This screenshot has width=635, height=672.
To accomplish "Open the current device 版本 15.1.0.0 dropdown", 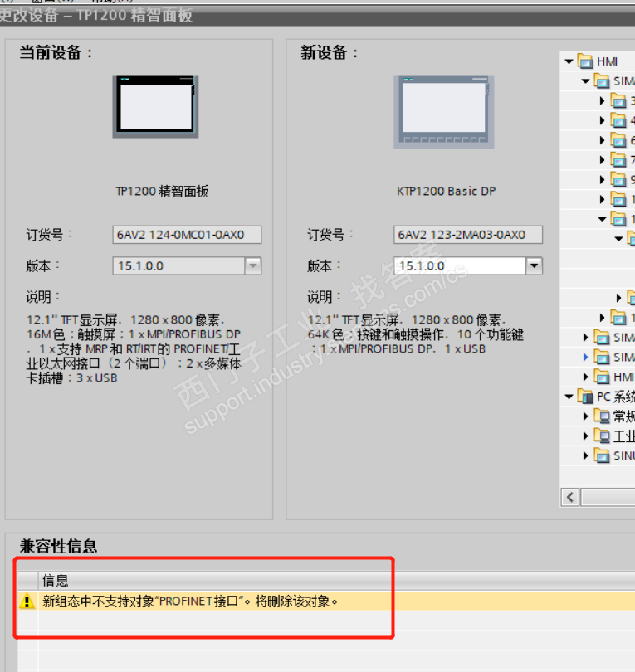I will click(253, 265).
